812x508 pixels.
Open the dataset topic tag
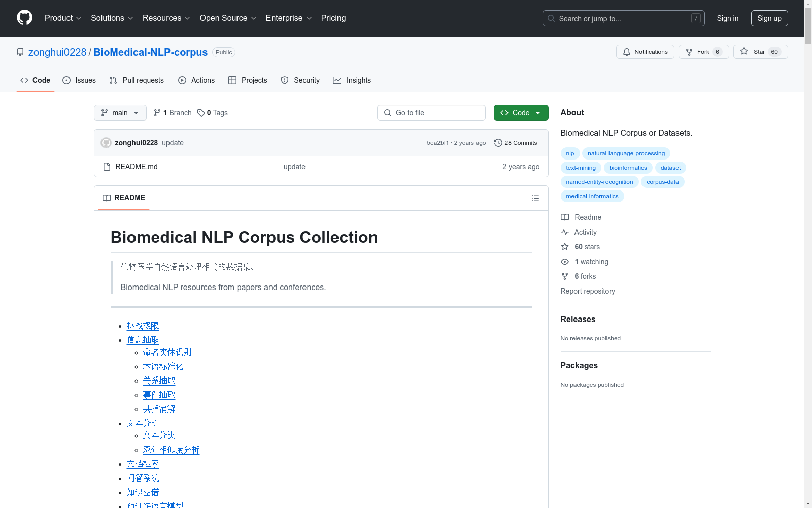point(670,168)
